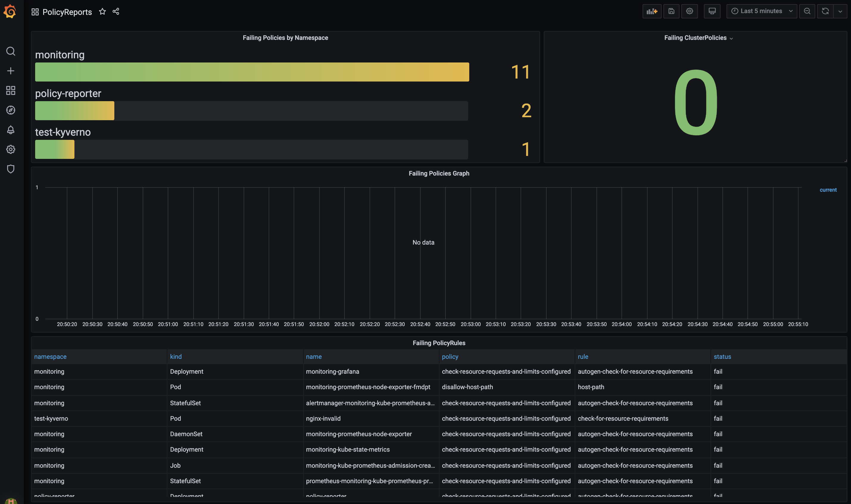851x504 pixels.
Task: Toggle the current series in graph legend
Action: coord(828,190)
